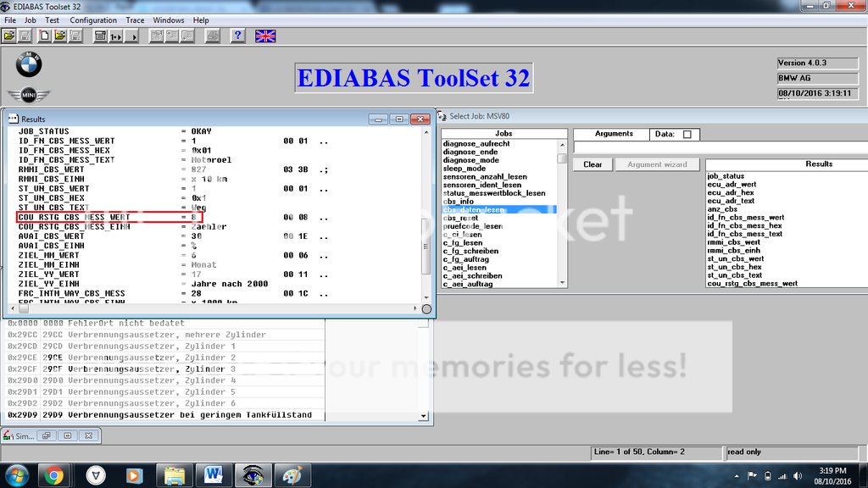This screenshot has width=868, height=488.
Task: Open the Configuration menu
Action: pyautogui.click(x=93, y=20)
